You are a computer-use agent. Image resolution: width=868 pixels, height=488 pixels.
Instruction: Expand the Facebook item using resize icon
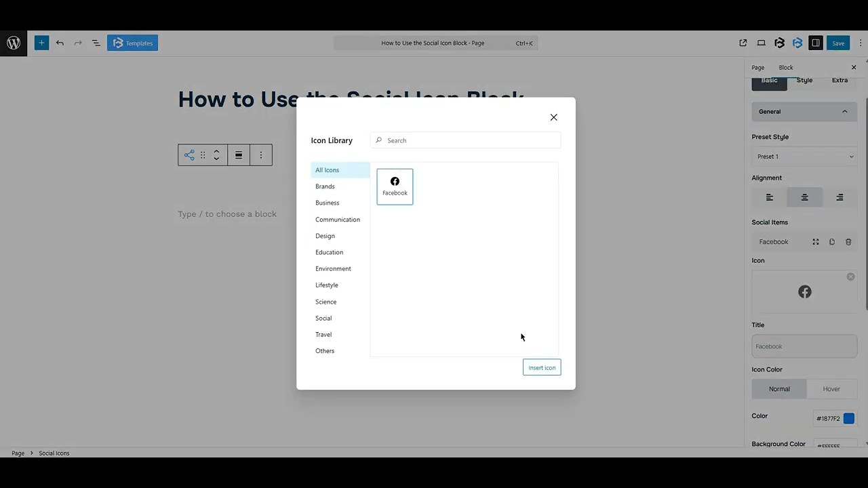(815, 242)
